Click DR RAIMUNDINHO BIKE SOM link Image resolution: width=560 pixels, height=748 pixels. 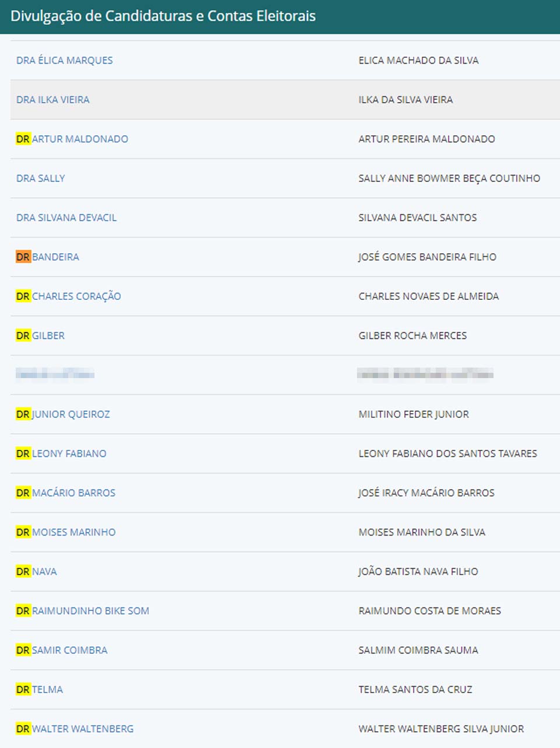[x=83, y=611]
